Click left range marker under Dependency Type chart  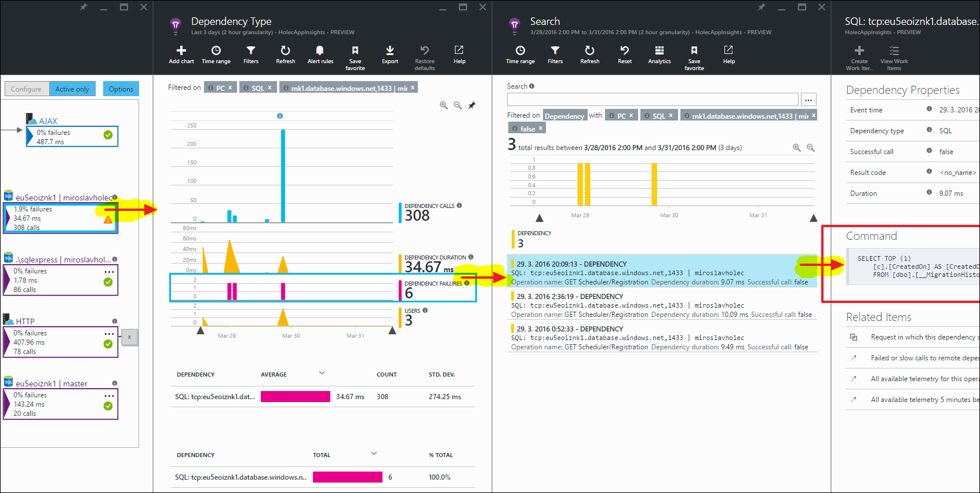201,331
